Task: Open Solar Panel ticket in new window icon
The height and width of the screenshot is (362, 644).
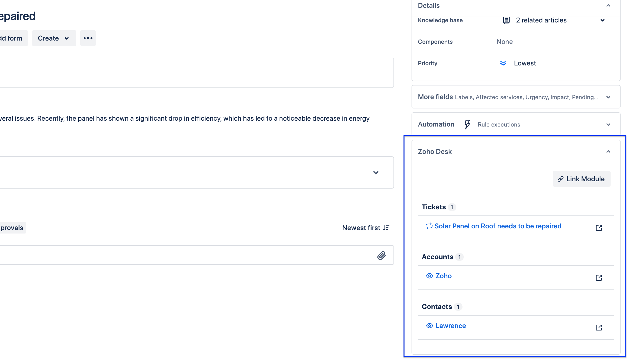Action: 598,228
